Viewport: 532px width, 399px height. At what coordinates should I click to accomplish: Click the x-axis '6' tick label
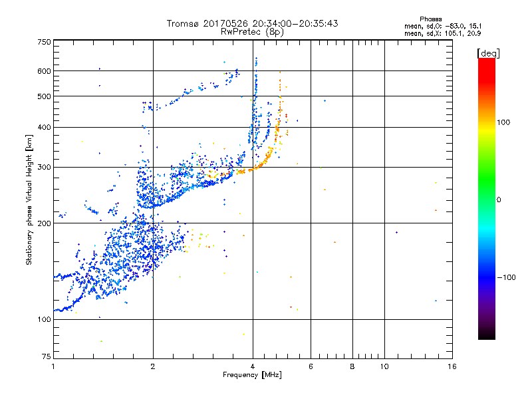[x=311, y=366]
